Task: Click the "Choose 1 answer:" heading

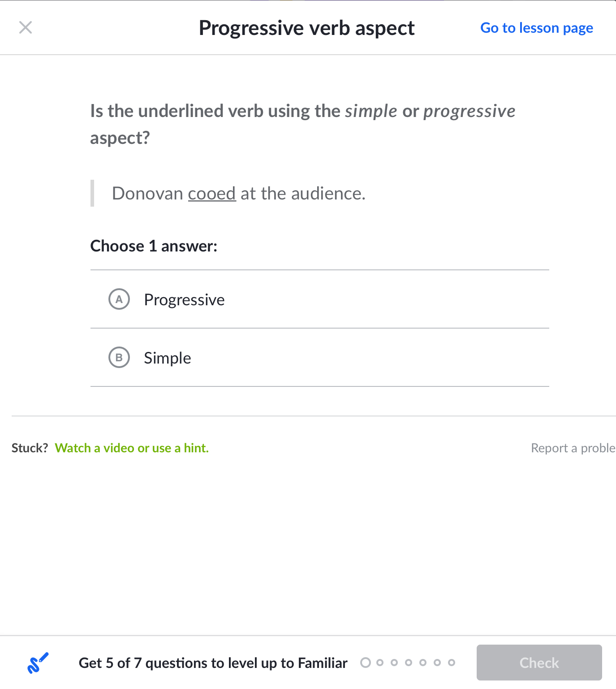Action: pos(154,246)
